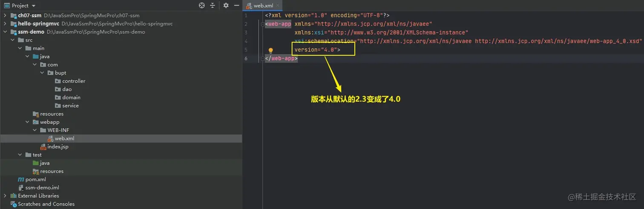Collapse the main folder arrow
This screenshot has height=209, width=644.
point(20,48)
